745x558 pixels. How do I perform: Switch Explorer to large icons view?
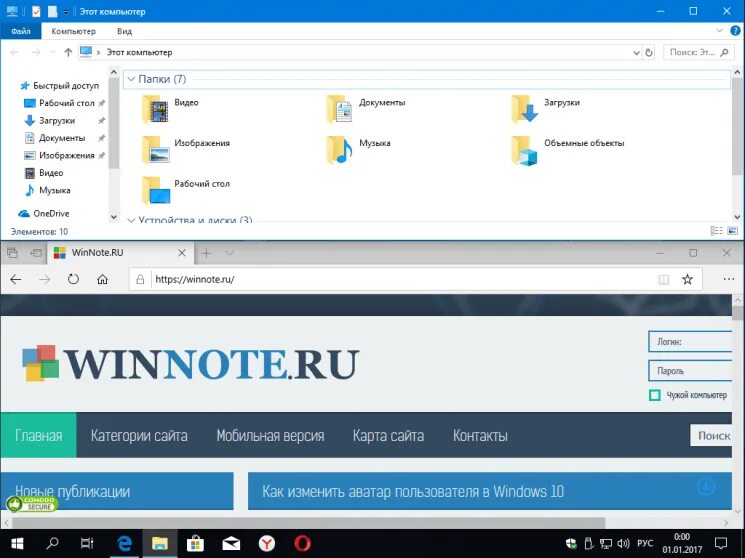point(733,231)
